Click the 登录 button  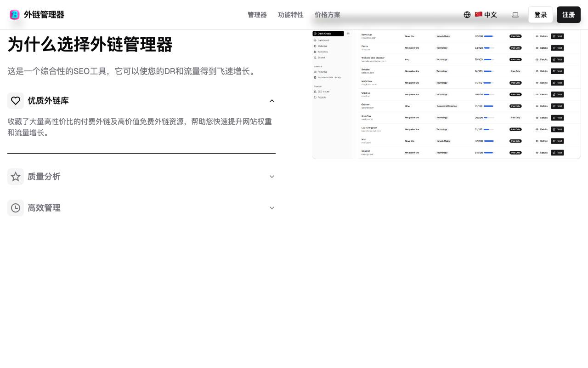coord(541,15)
